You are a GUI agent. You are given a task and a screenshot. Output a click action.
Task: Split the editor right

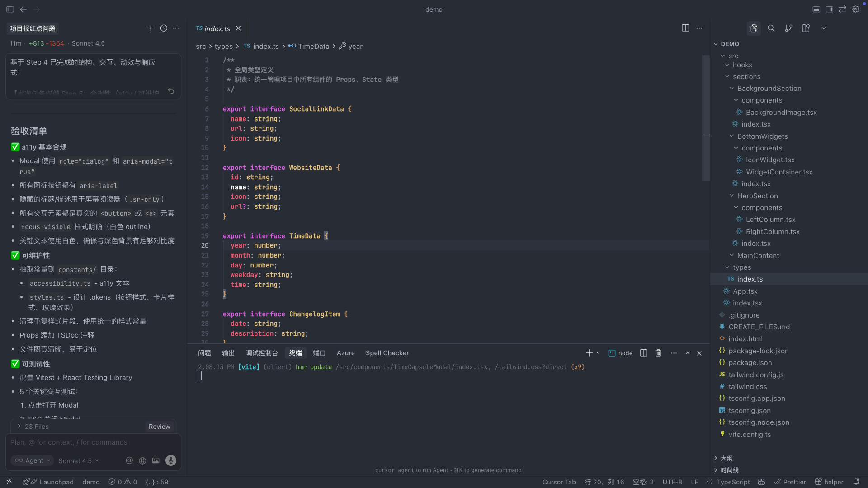pos(685,28)
